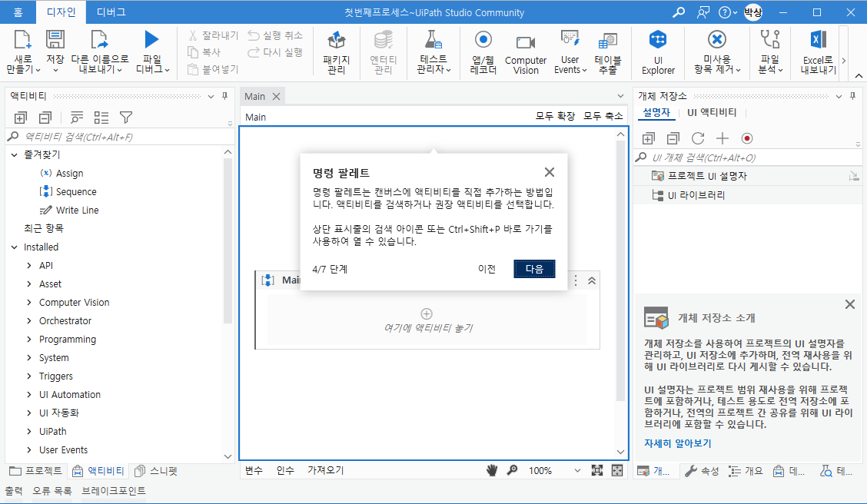Screen dimensions: 867x504
Task: Open the User Events ribbon icon
Action: (x=570, y=40)
